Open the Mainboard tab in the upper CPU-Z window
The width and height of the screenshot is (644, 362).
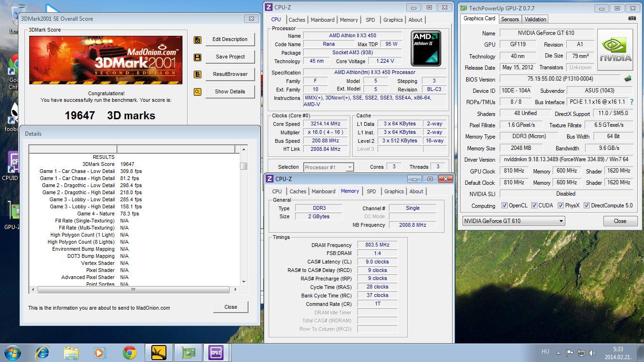322,20
